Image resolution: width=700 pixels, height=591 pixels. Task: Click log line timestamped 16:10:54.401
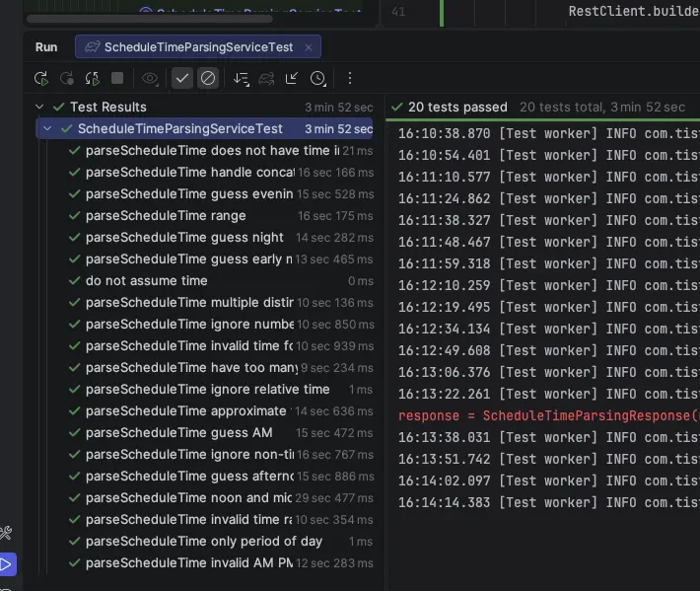(548, 156)
